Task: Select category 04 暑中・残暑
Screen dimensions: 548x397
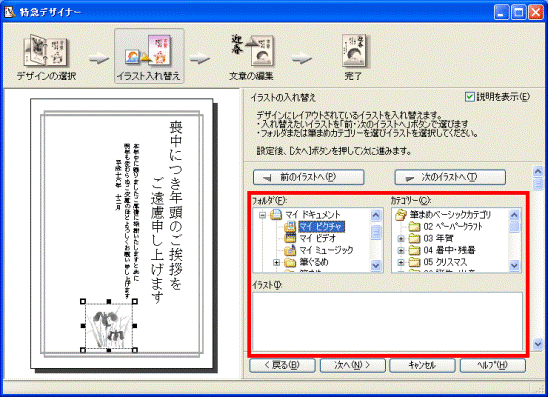Action: point(449,250)
